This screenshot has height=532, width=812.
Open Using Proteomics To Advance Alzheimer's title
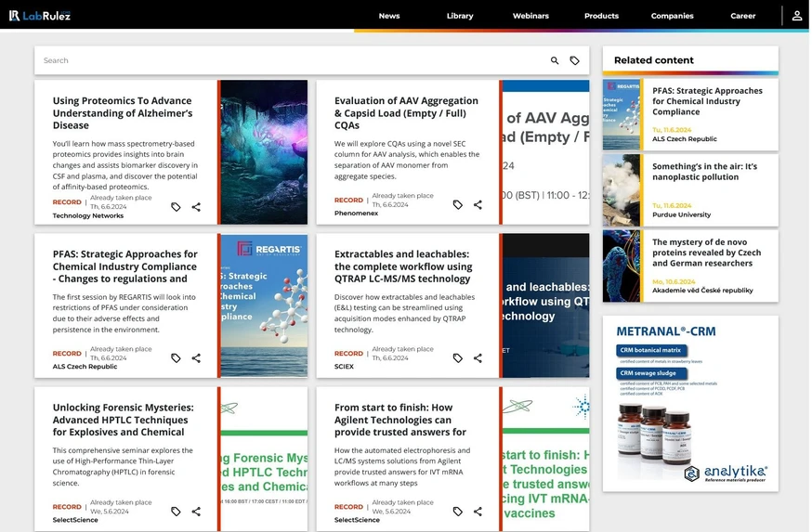tap(123, 113)
